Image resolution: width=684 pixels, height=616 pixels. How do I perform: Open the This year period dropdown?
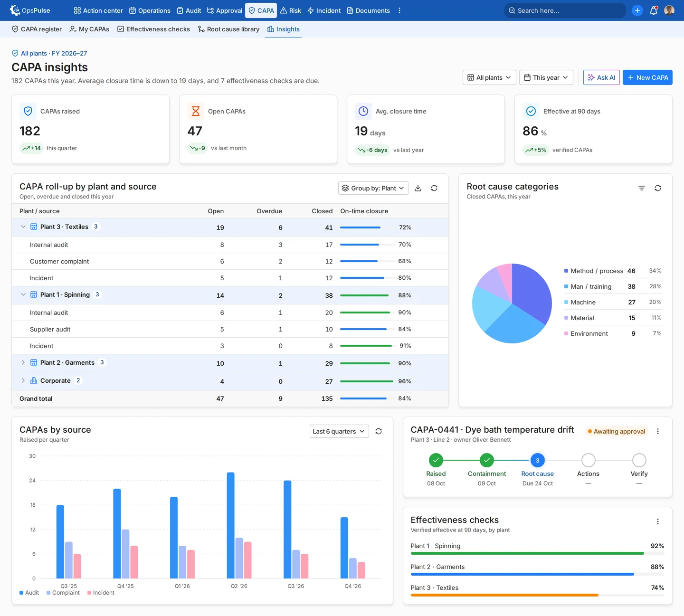546,77
